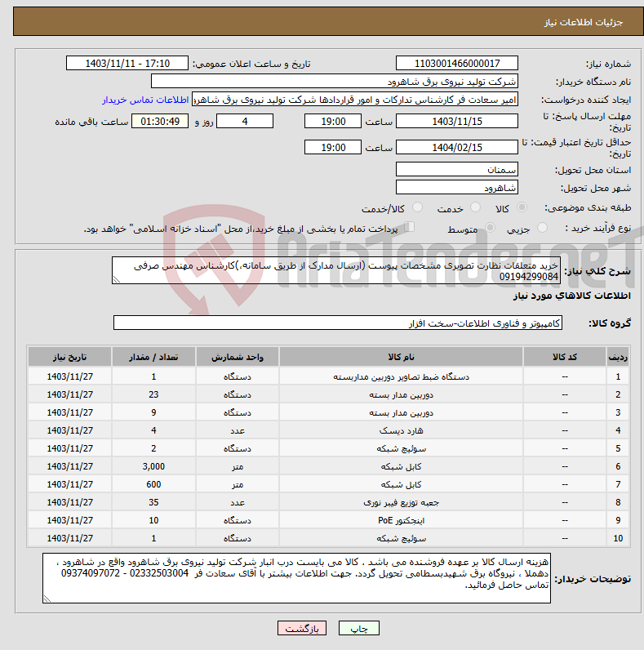Viewport: 644px width, 650px height.
Task: Select the دوربین مدار بسته row with quantity 9
Action: tap(328, 412)
